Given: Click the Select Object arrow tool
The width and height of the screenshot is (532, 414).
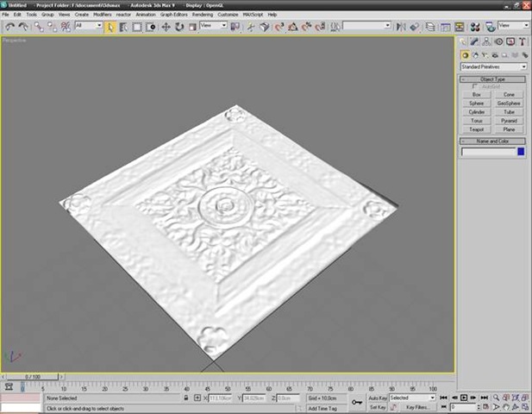Looking at the screenshot, I should (x=110, y=27).
